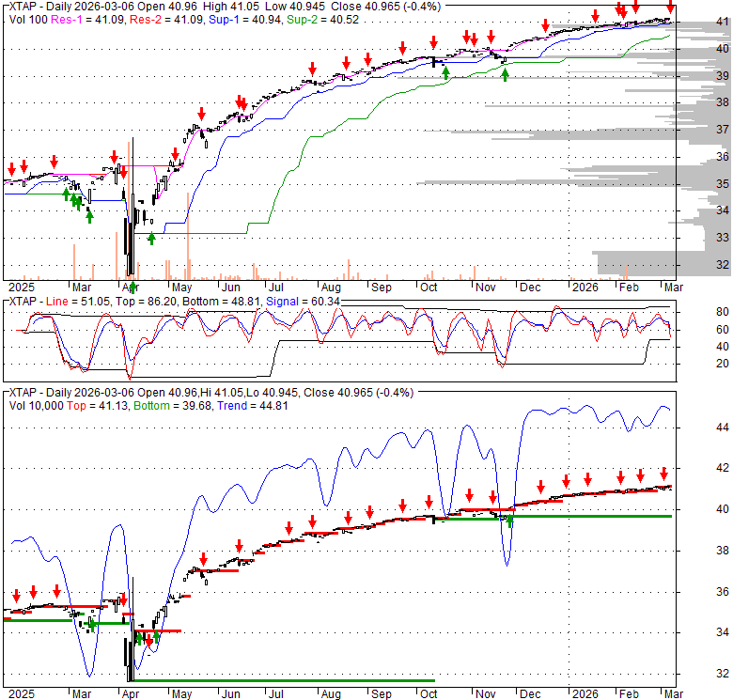Click the red arrow above May in top chart
733x700 pixels.
(175, 155)
